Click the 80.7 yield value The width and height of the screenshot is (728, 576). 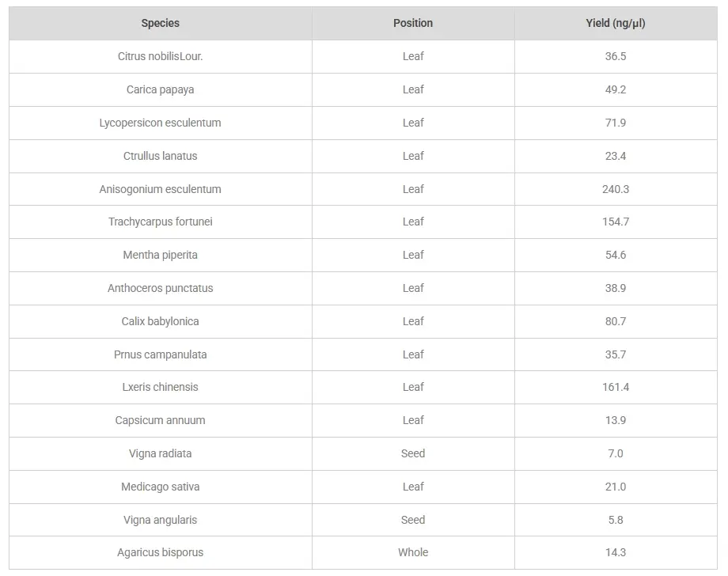tap(615, 321)
